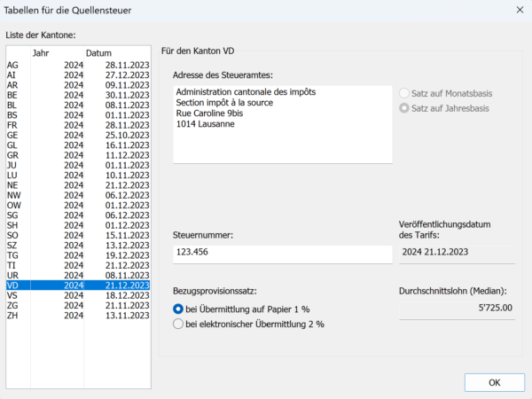Click address line Rue Caroline 9bis
Screen dimensions: 532x399
pyautogui.click(x=209, y=113)
